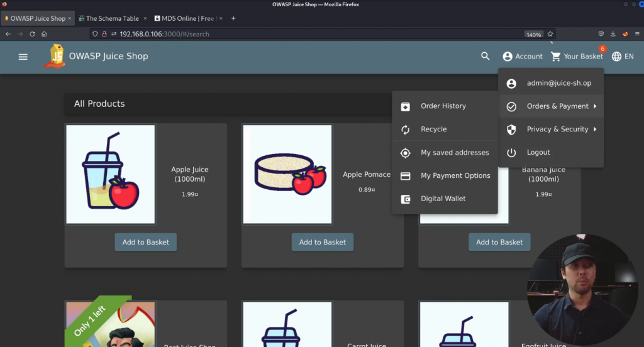Click the OWASP Juice Shop title
The height and width of the screenshot is (347, 644).
point(108,56)
